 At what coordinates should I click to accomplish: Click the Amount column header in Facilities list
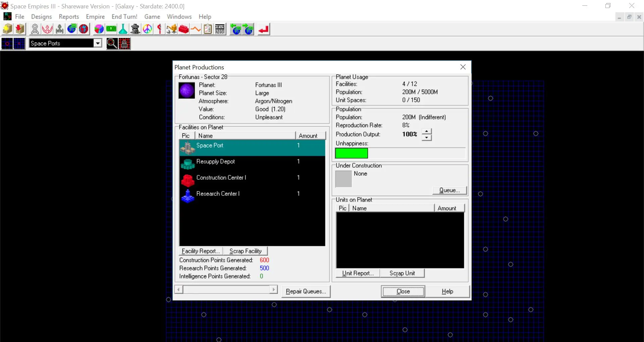pyautogui.click(x=311, y=136)
